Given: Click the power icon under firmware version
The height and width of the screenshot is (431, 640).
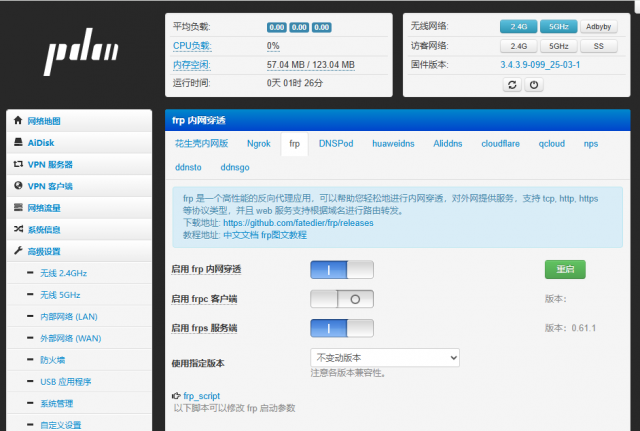Looking at the screenshot, I should pyautogui.click(x=534, y=85).
